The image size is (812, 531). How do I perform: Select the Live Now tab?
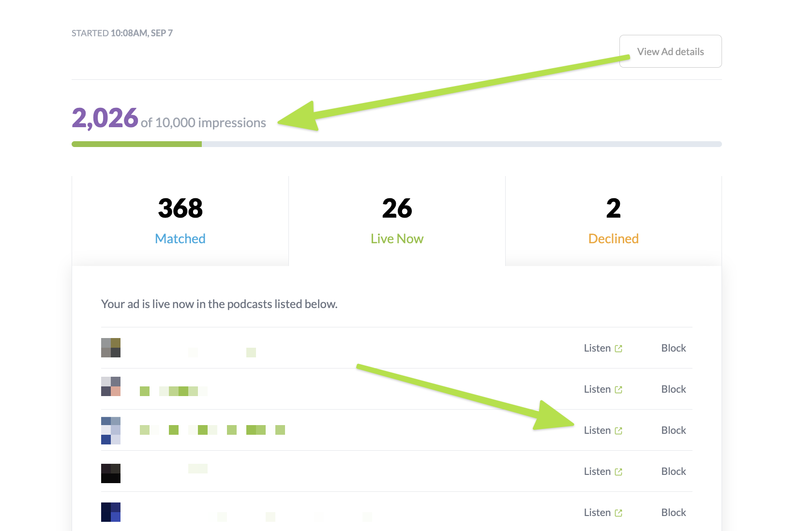397,221
